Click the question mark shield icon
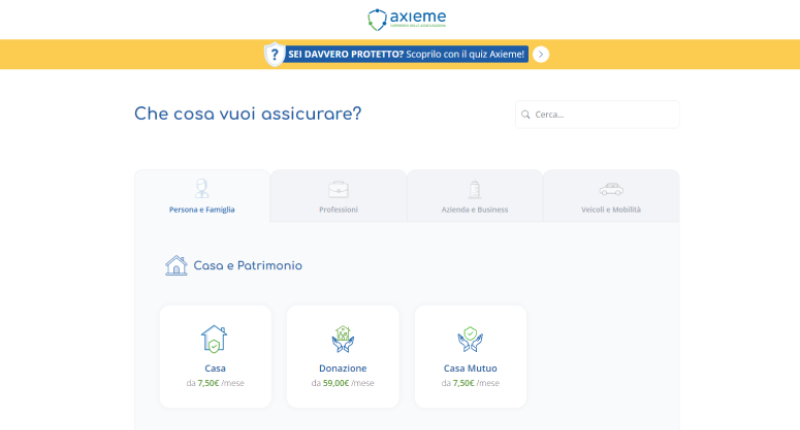Viewport: 800px width, 430px height. pos(274,54)
